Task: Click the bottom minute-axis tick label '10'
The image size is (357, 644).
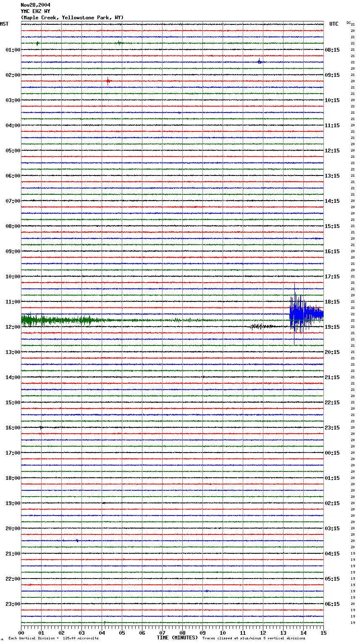Action: pos(223,633)
